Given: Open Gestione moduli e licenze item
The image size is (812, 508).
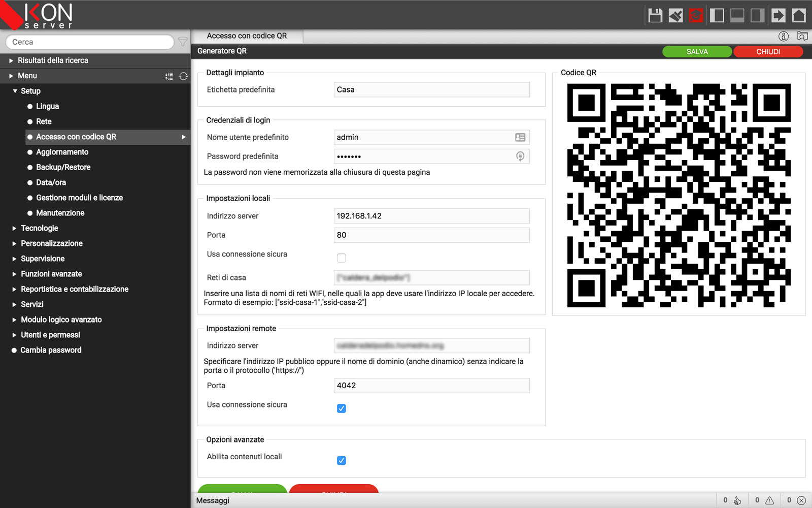Looking at the screenshot, I should click(x=79, y=198).
